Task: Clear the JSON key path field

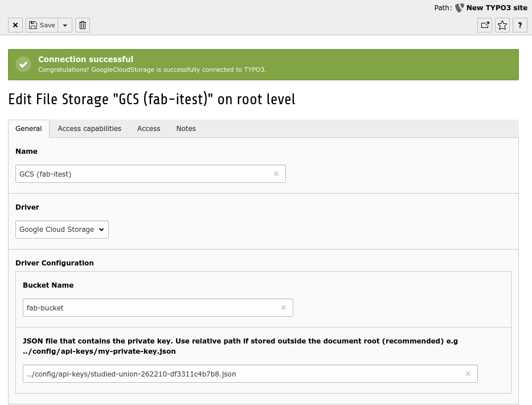Action: coord(468,374)
